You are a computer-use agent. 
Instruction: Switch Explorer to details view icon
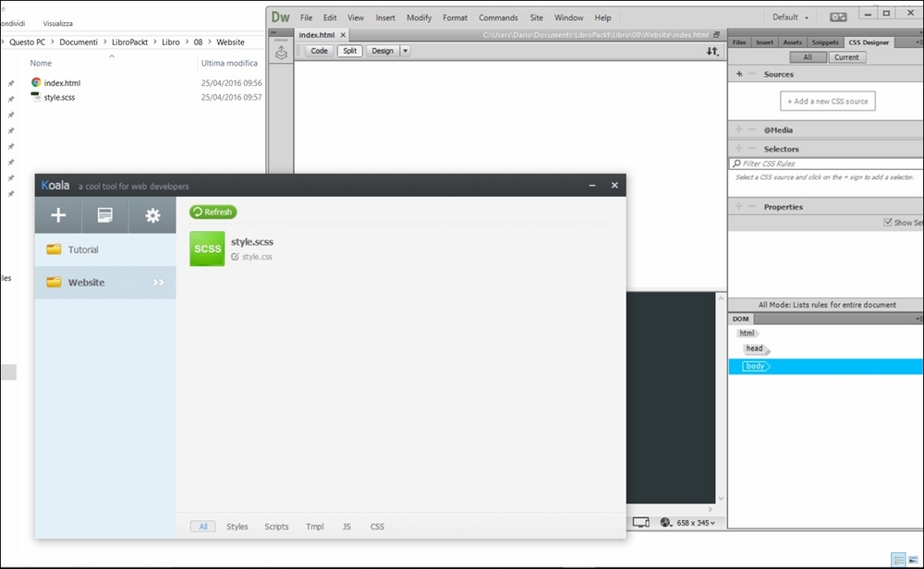click(898, 560)
